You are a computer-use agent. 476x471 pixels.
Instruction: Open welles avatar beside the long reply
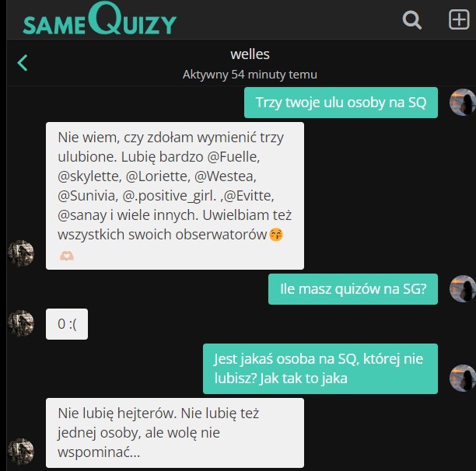point(21,253)
